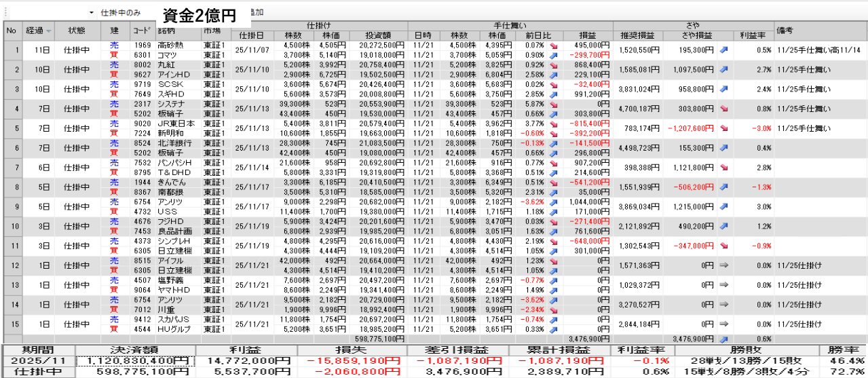Select row number 3 header cell

(12, 89)
